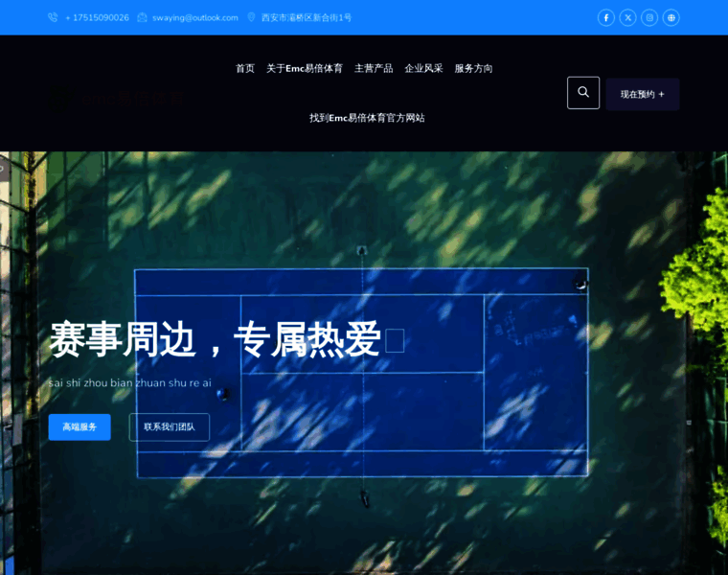This screenshot has height=575, width=728.
Task: Click the swaying@outlook.com email link
Action: [195, 17]
